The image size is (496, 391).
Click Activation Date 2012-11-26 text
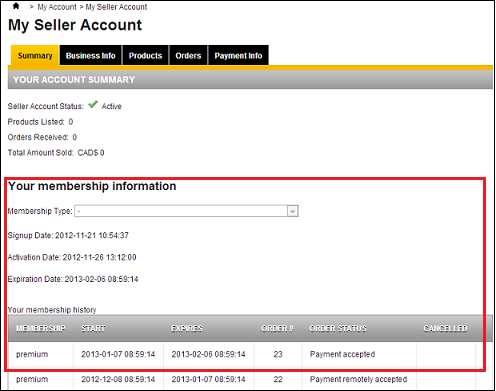click(x=72, y=257)
